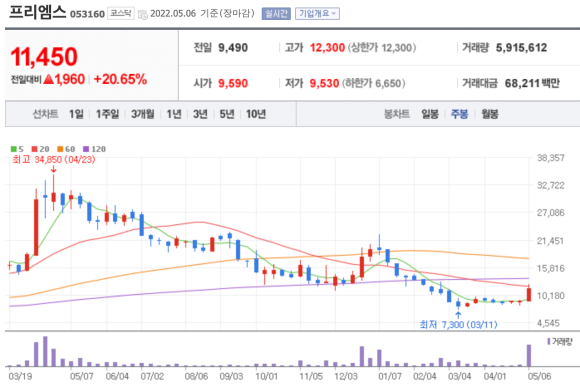Click the latest red candle at 05/06
Image resolution: width=580 pixels, height=387 pixels.
tap(529, 294)
